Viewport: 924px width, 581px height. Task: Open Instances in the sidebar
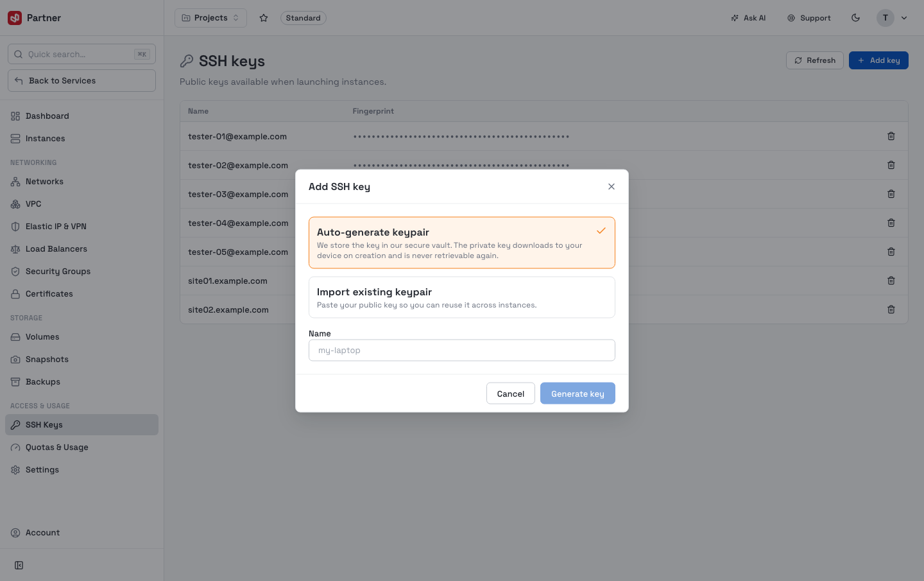81,139
